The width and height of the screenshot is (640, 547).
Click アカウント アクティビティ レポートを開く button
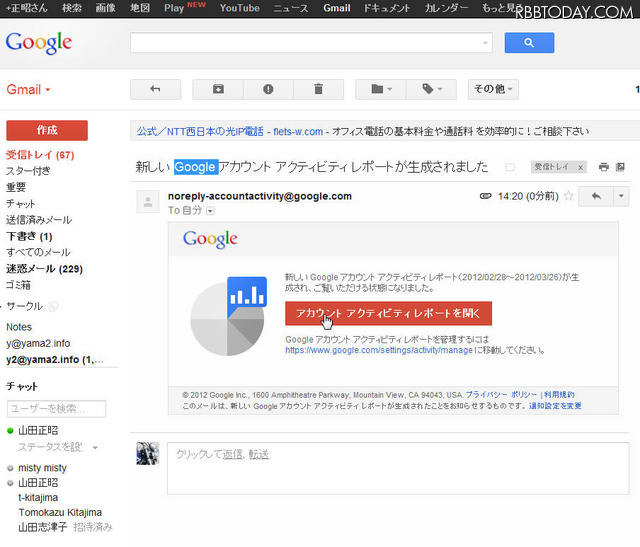(389, 314)
